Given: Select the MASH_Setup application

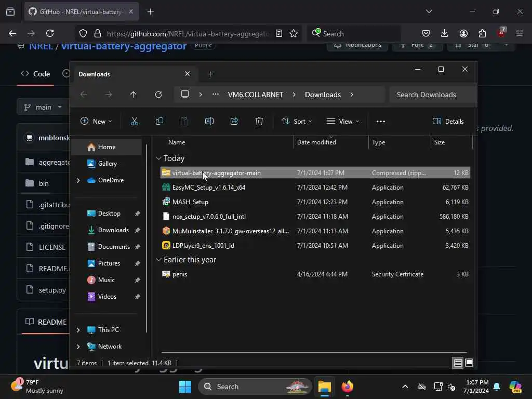Looking at the screenshot, I should 315,202.
